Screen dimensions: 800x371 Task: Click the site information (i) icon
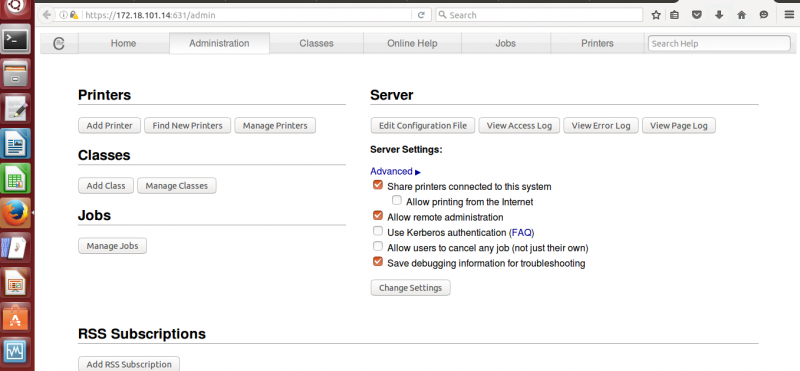coord(63,15)
